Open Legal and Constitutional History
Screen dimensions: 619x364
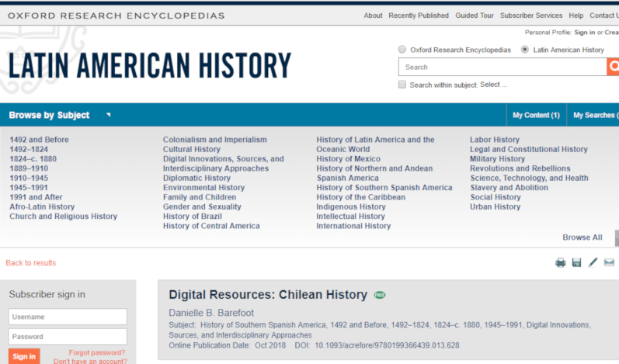pos(529,149)
